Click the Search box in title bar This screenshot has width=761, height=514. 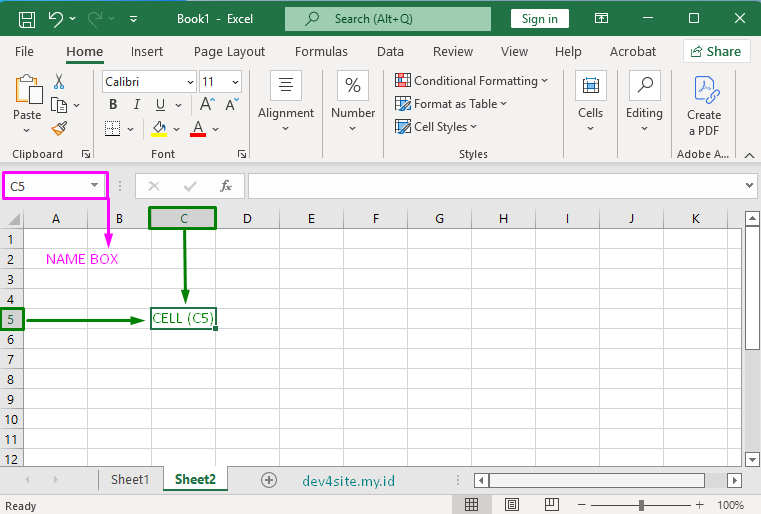coord(390,19)
